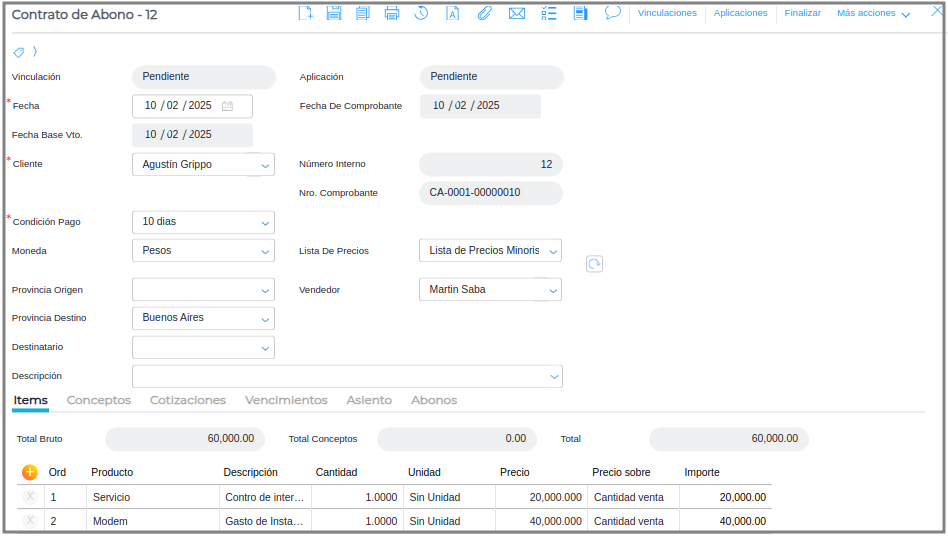This screenshot has height=536, width=948.
Task: Click the Vinculaciones link
Action: 667,14
